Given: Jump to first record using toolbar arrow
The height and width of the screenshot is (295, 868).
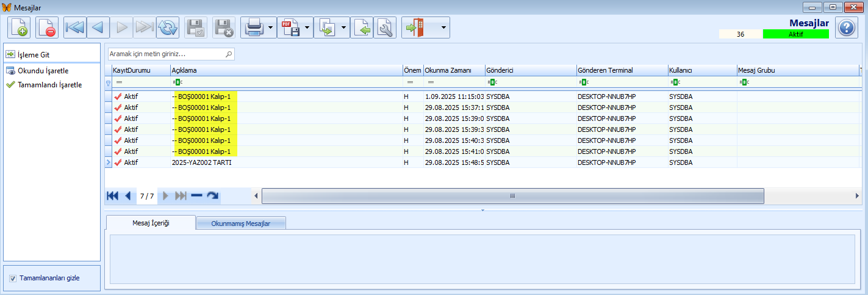Looking at the screenshot, I should 75,27.
